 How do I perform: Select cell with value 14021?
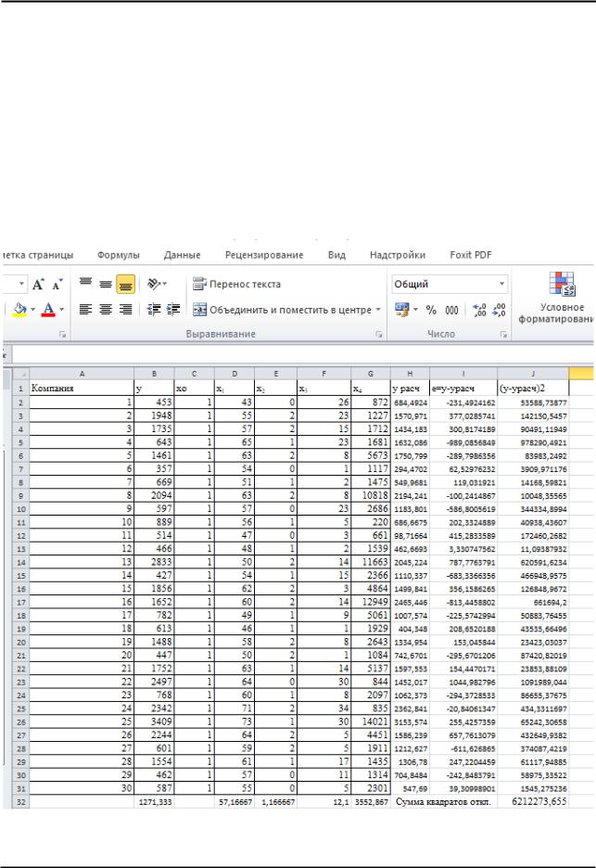(x=371, y=721)
